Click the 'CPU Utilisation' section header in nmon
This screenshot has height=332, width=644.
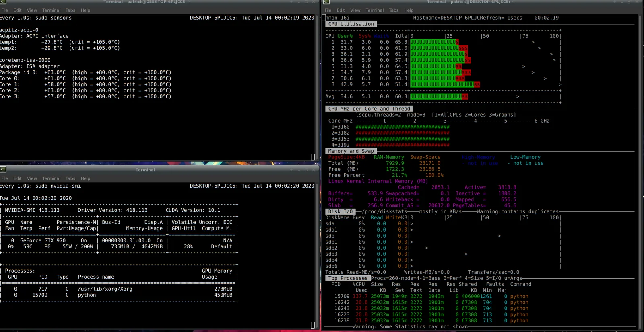pos(351,24)
